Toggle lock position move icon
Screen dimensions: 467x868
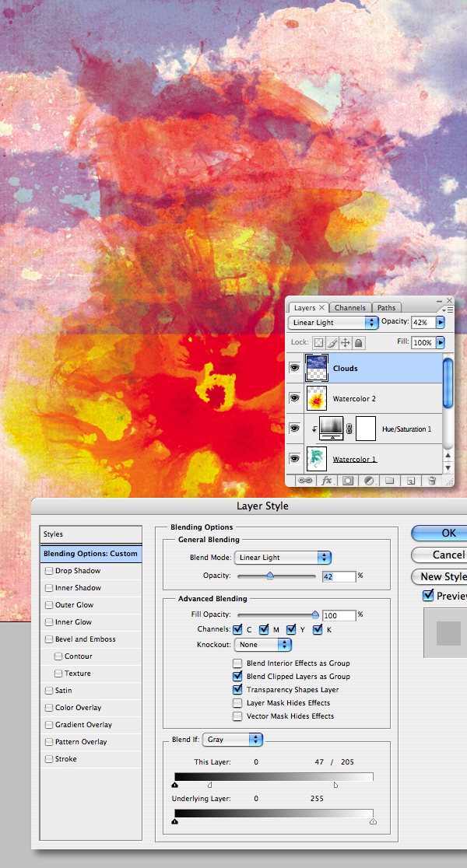345,343
